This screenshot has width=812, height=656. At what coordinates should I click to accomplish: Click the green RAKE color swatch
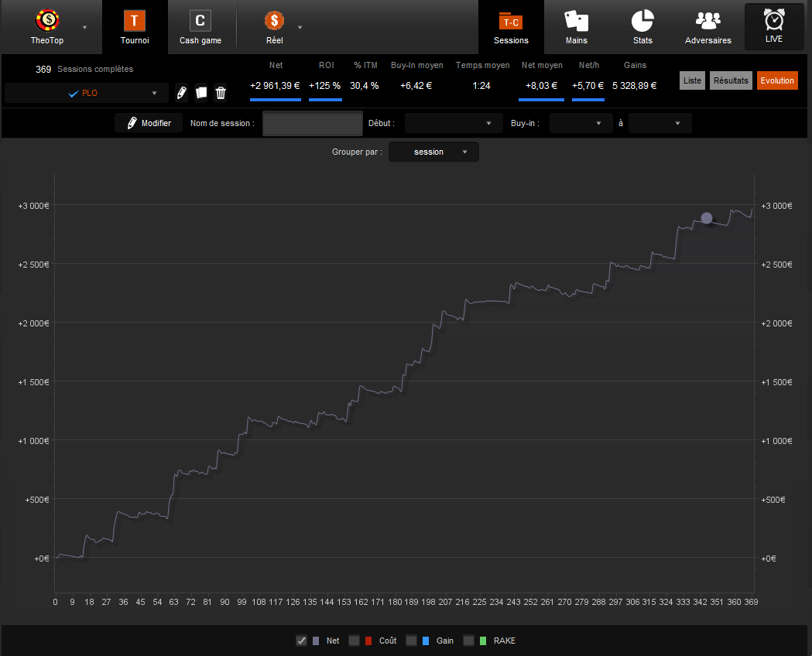(x=483, y=641)
